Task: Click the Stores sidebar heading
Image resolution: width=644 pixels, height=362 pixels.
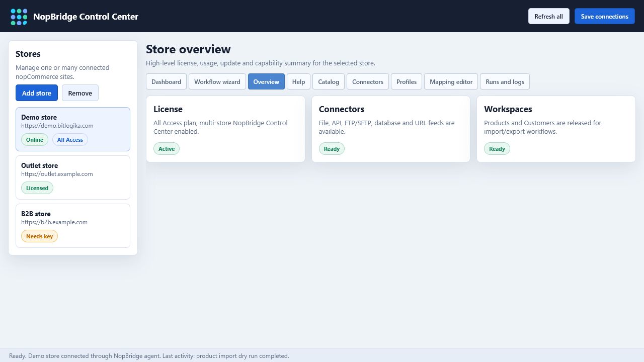Action: pos(28,54)
